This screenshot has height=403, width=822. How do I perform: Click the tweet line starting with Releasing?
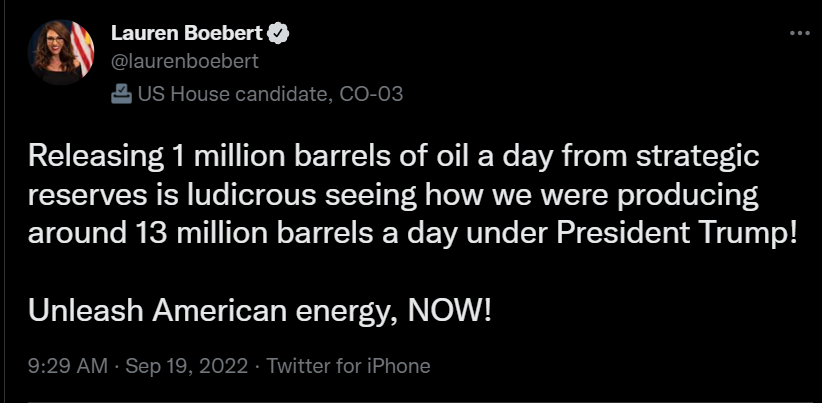pyautogui.click(x=394, y=157)
